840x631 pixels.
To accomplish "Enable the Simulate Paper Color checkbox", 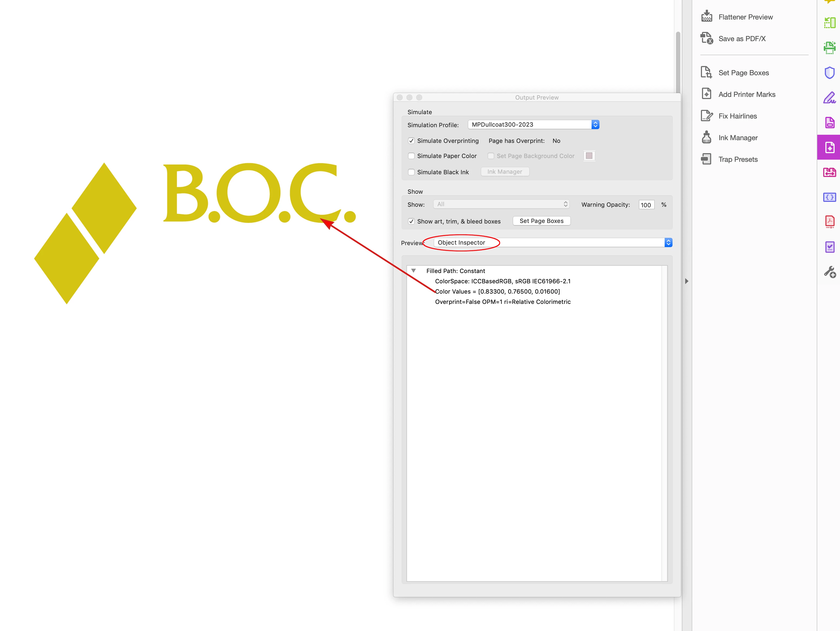I will [x=411, y=156].
